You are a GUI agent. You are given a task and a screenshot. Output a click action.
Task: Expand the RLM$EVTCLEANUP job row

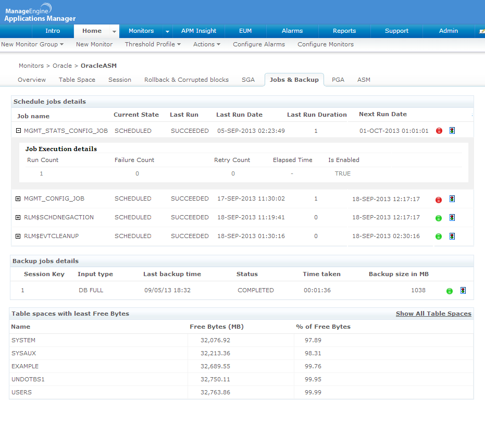(18, 236)
